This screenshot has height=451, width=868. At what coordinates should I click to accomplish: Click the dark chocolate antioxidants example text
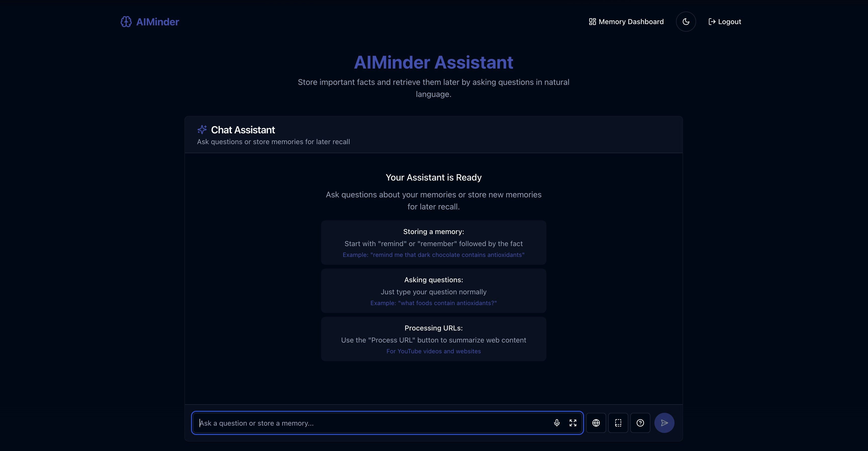pyautogui.click(x=433, y=255)
